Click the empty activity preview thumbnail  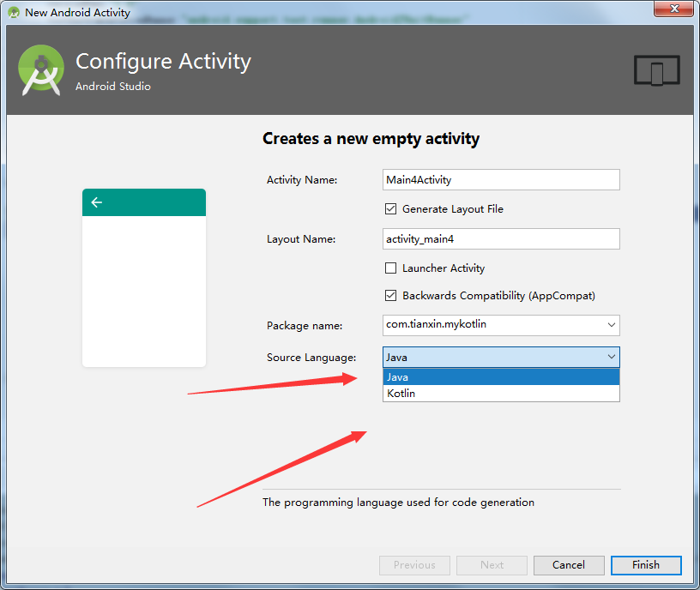(144, 278)
